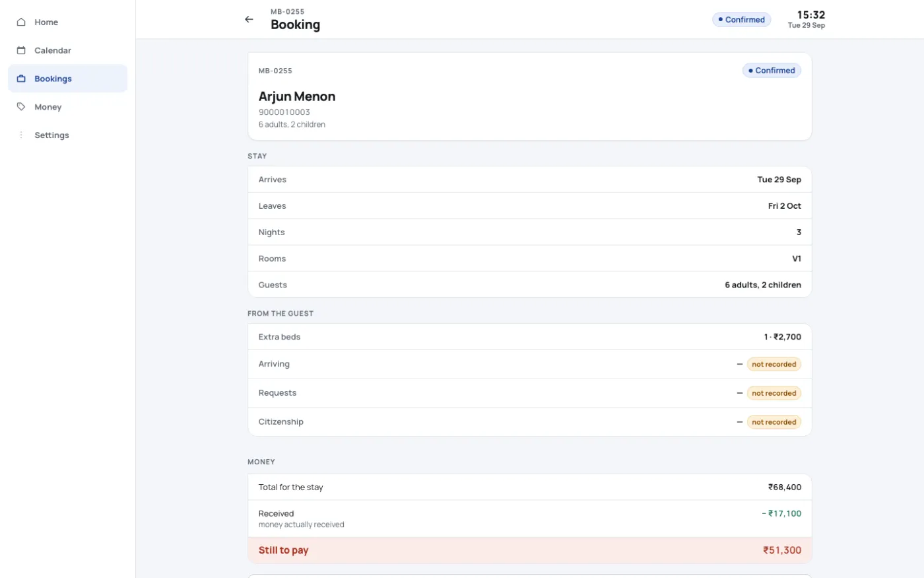Viewport: 924px width, 578px height.
Task: Click the Money tag icon
Action: (21, 106)
